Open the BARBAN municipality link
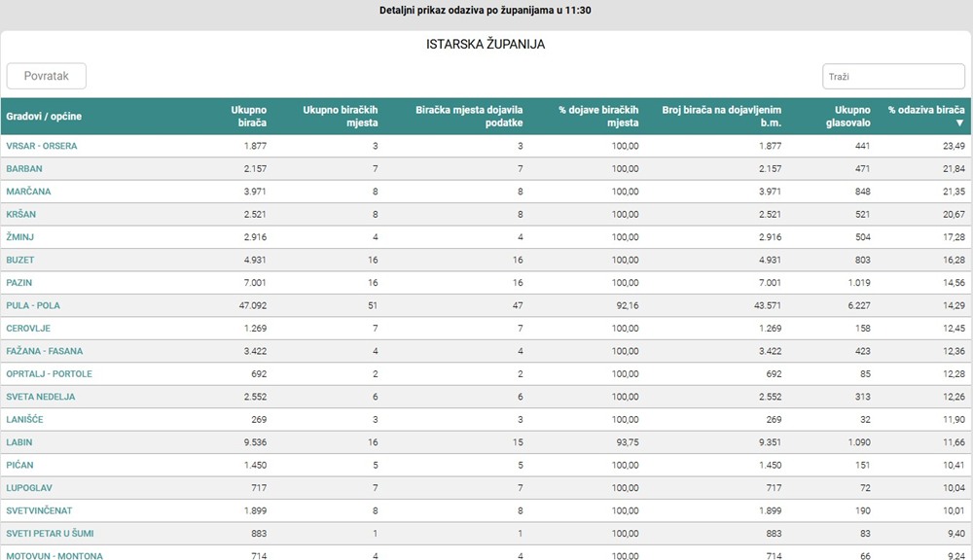973x560 pixels. click(24, 169)
